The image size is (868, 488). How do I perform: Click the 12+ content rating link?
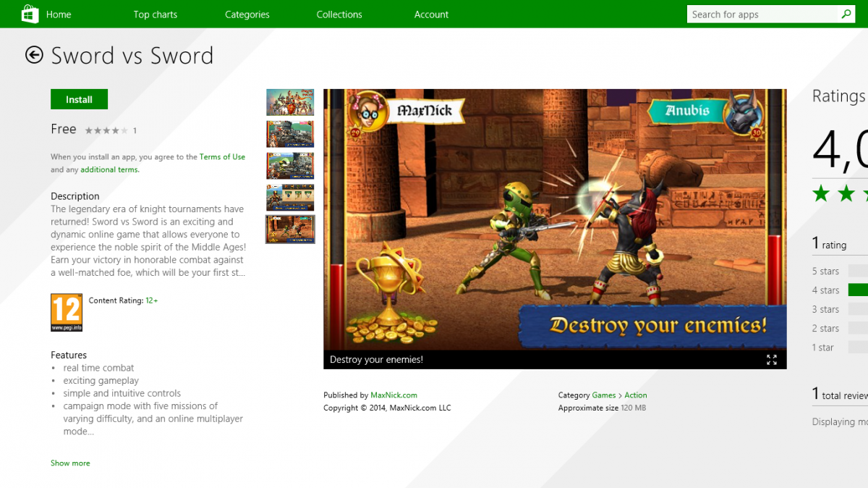pyautogui.click(x=152, y=300)
